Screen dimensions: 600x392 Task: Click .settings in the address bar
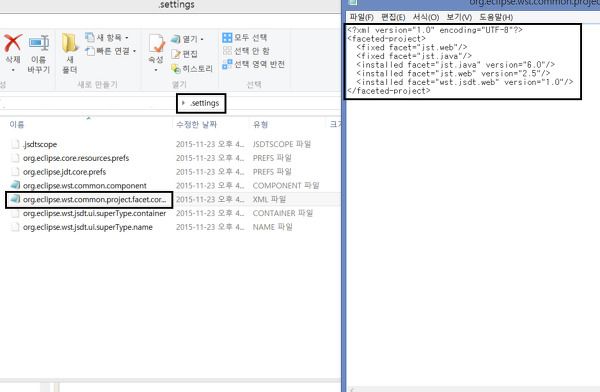(205, 103)
